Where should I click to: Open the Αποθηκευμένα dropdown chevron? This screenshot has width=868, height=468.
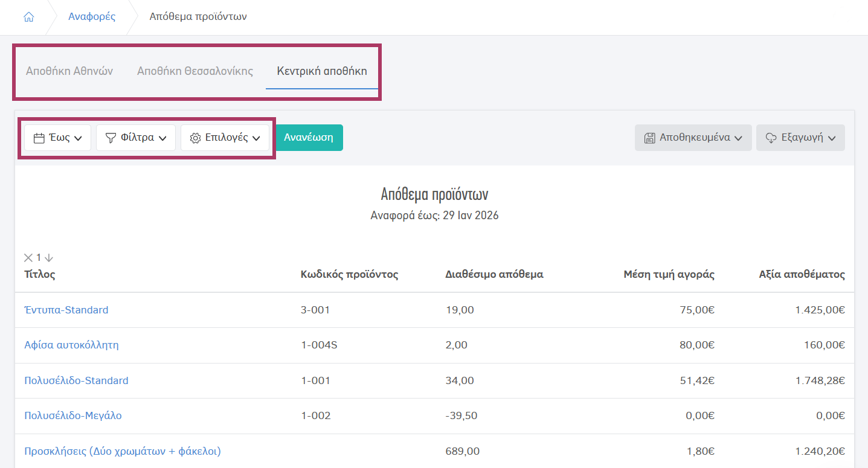738,138
